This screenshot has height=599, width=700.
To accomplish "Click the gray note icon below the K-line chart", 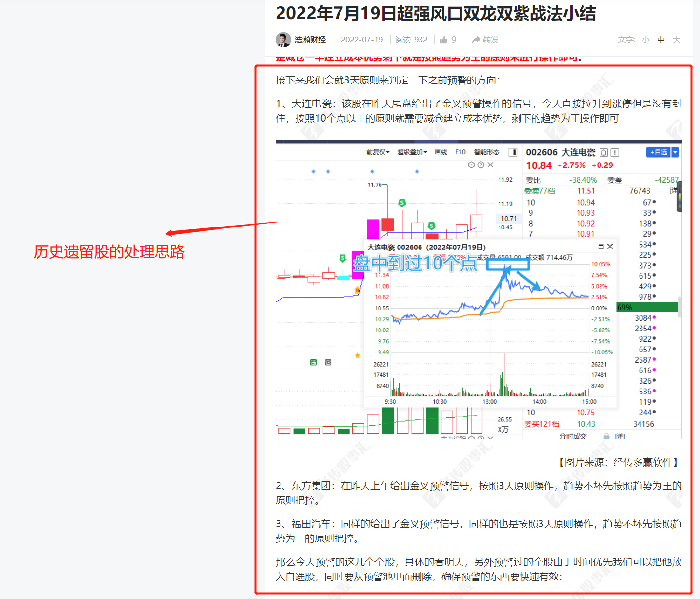I will coord(328,362).
